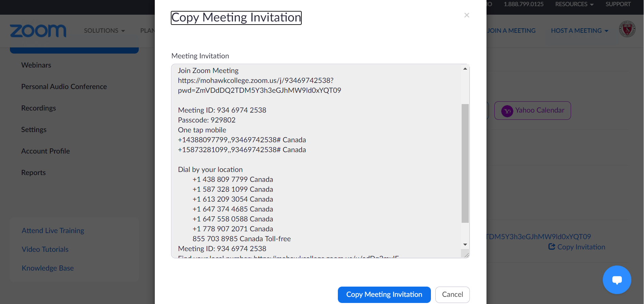Click the invitation textarea resize handle
Image resolution: width=644 pixels, height=304 pixels.
[x=466, y=254]
